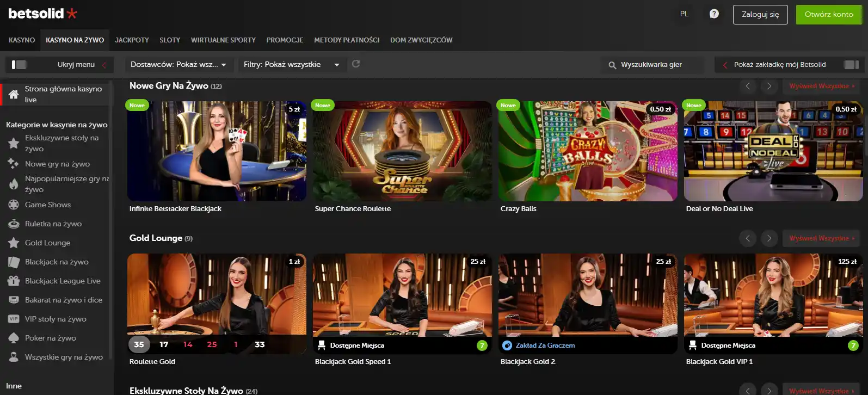Switch to the JACKPOTY tab

[x=132, y=40]
